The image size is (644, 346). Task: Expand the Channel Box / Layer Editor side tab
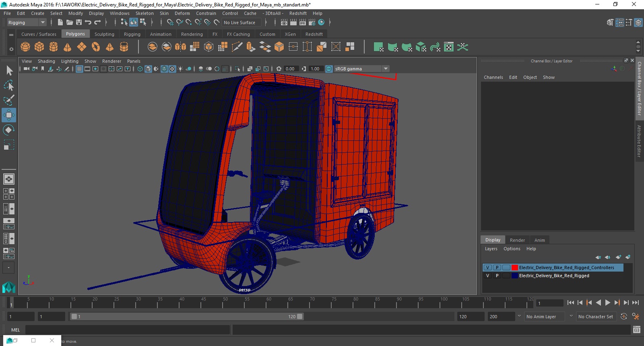point(639,88)
